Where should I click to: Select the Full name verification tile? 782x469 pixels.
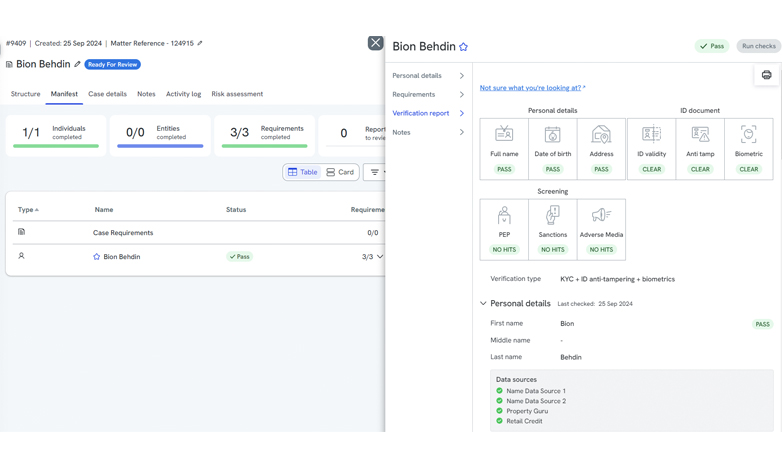504,149
